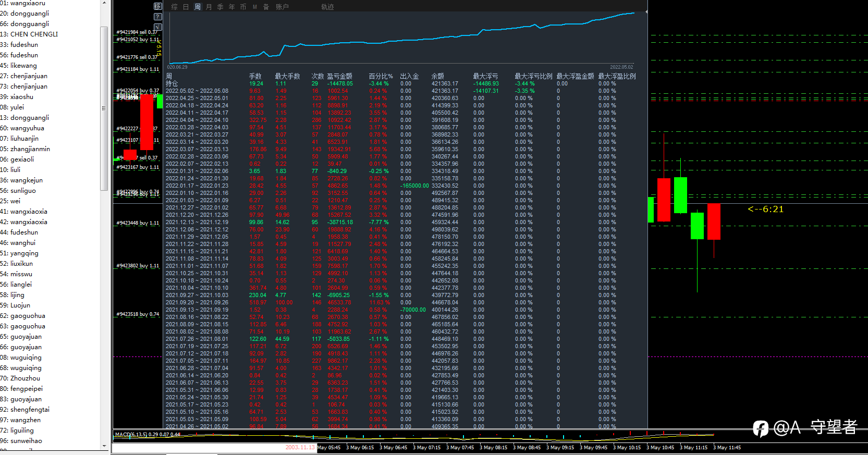Select account 13: CHEN CHENGLI
The width and height of the screenshot is (868, 455).
(29, 34)
